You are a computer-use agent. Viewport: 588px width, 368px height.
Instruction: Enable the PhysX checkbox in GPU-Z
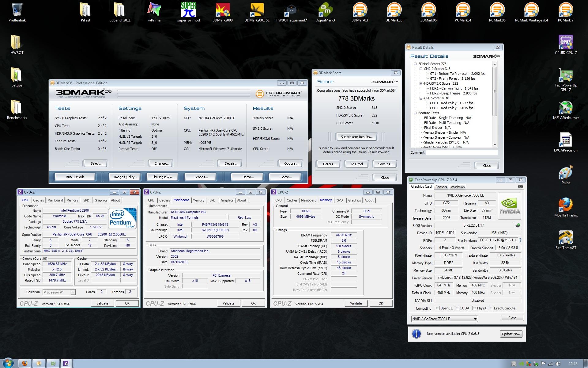pyautogui.click(x=474, y=308)
